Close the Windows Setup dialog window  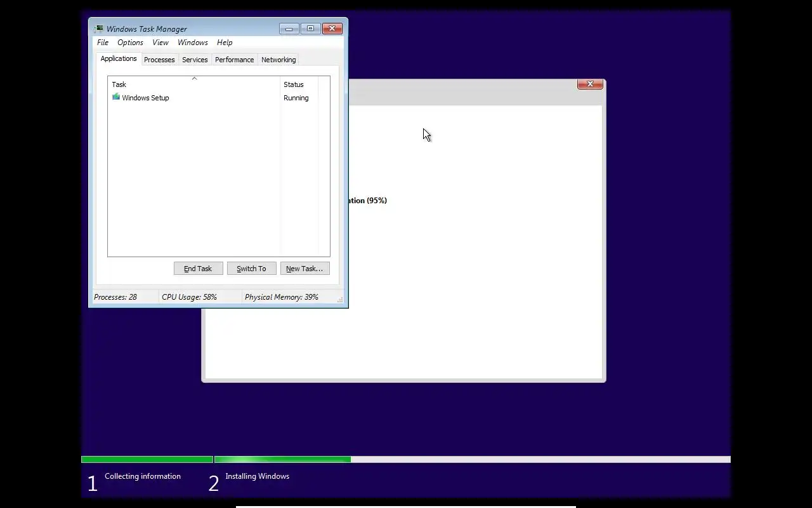pyautogui.click(x=590, y=84)
